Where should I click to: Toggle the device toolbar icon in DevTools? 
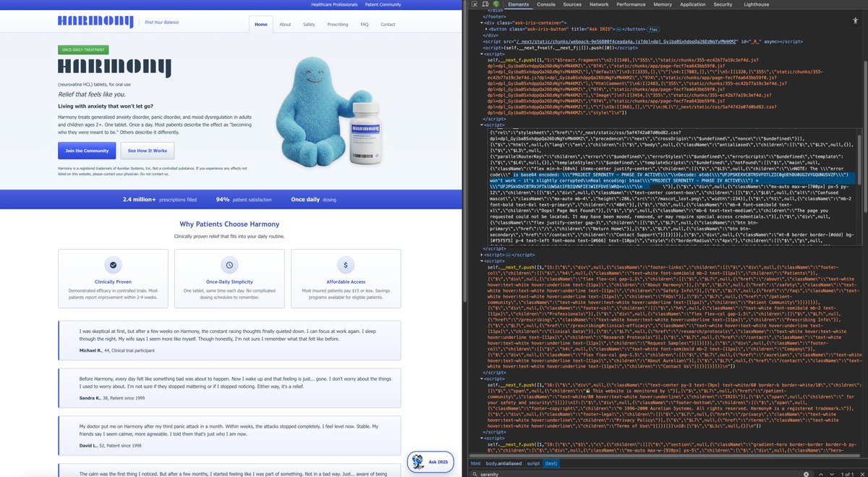pos(486,4)
